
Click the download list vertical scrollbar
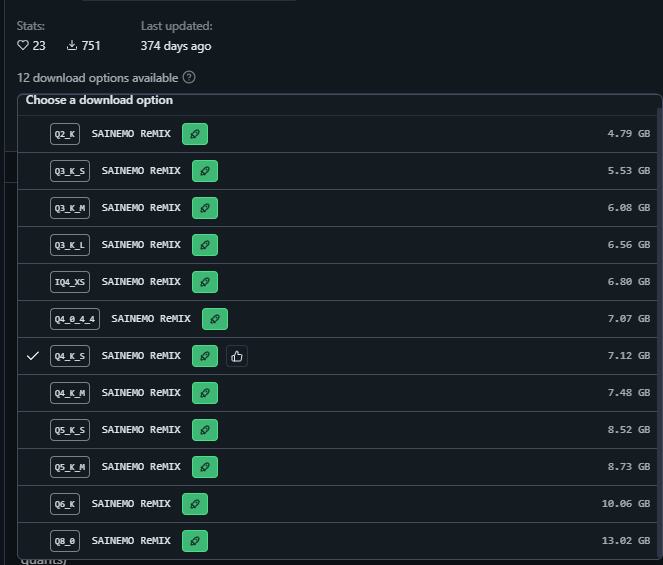click(658, 300)
